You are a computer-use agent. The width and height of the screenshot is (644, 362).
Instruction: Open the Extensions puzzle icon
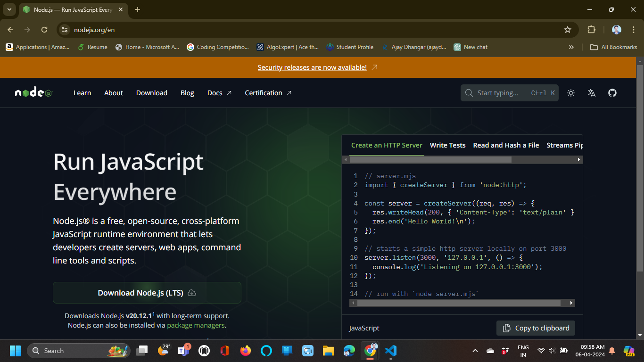click(x=591, y=30)
